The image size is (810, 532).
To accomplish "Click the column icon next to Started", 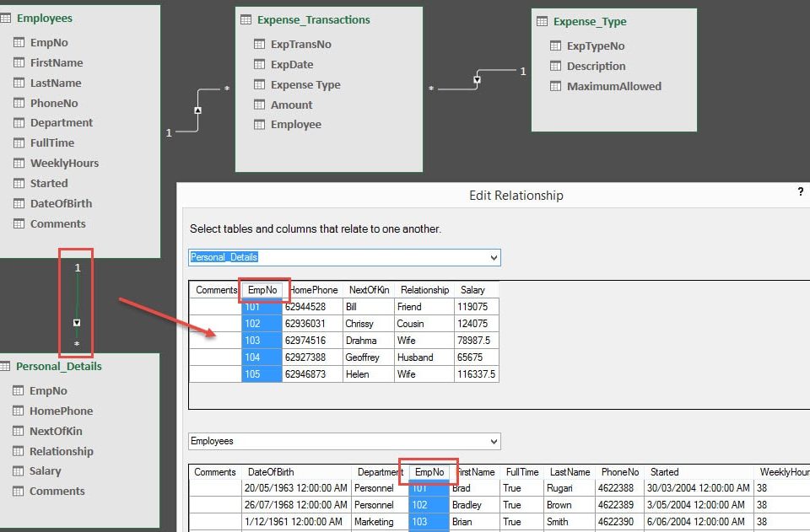I will coord(19,183).
